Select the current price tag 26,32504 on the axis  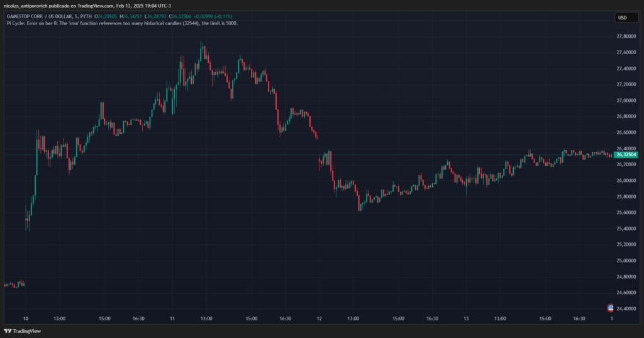click(x=626, y=155)
